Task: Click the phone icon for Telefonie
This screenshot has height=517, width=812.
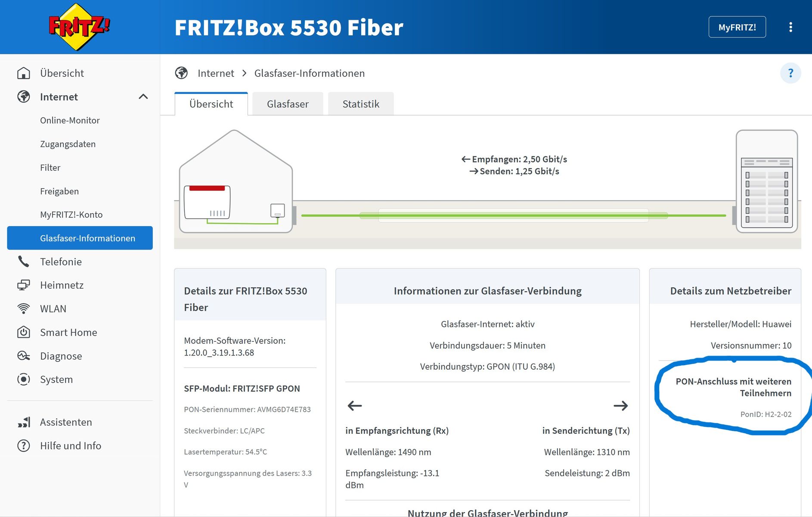Action: pyautogui.click(x=24, y=262)
